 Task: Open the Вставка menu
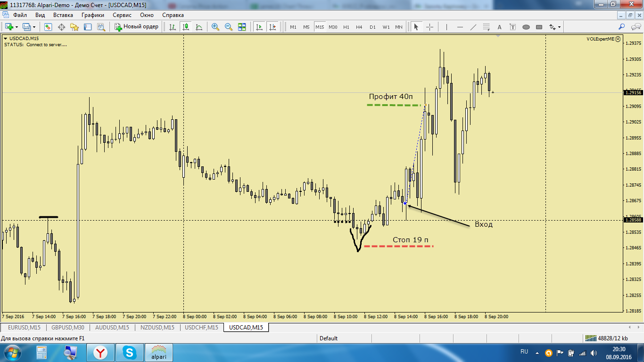pyautogui.click(x=63, y=15)
